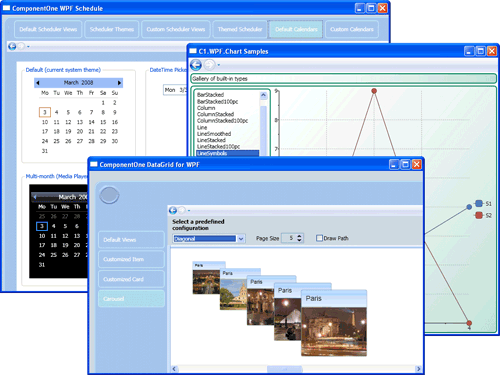Select day 3 in March 2008 calendar

tap(45, 112)
